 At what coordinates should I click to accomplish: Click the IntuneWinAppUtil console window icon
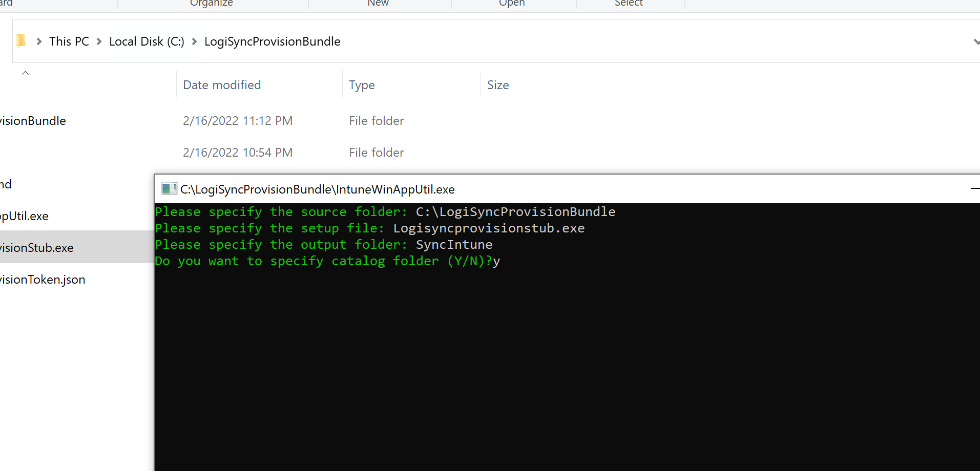[169, 189]
